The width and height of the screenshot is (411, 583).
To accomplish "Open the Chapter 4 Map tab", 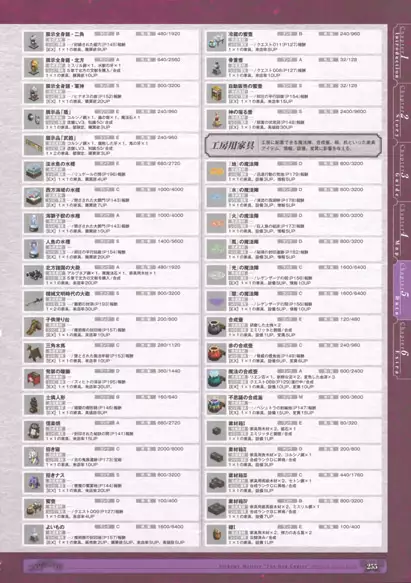I will tap(401, 231).
